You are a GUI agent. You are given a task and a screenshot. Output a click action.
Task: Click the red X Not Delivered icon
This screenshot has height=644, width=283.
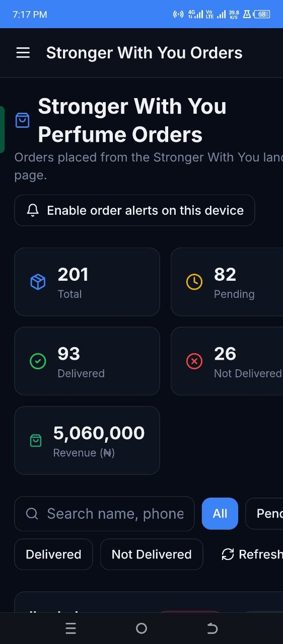(194, 361)
